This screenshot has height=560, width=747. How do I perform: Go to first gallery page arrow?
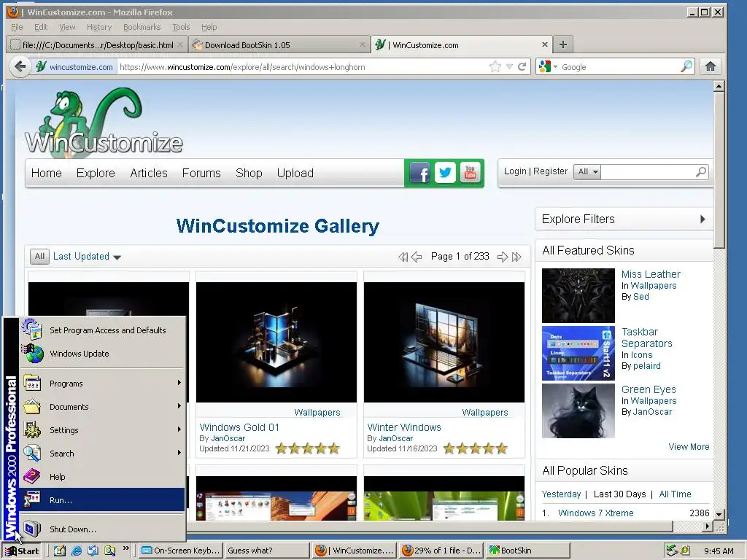403,257
